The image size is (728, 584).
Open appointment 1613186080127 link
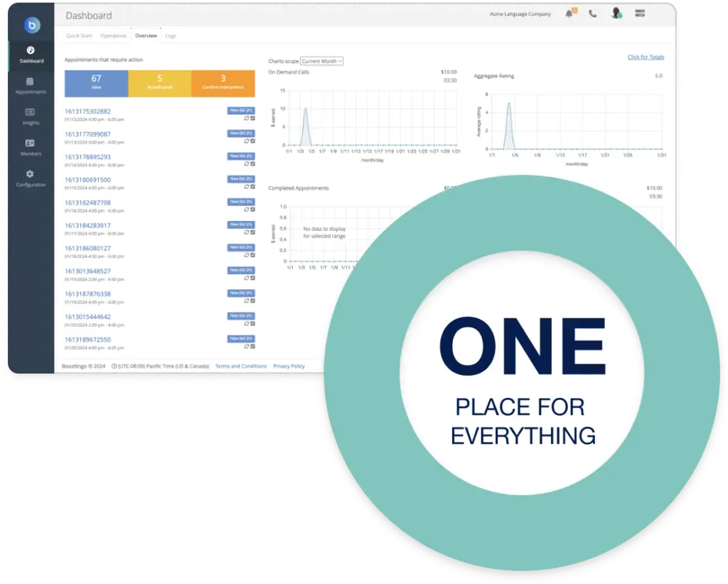[x=87, y=248]
